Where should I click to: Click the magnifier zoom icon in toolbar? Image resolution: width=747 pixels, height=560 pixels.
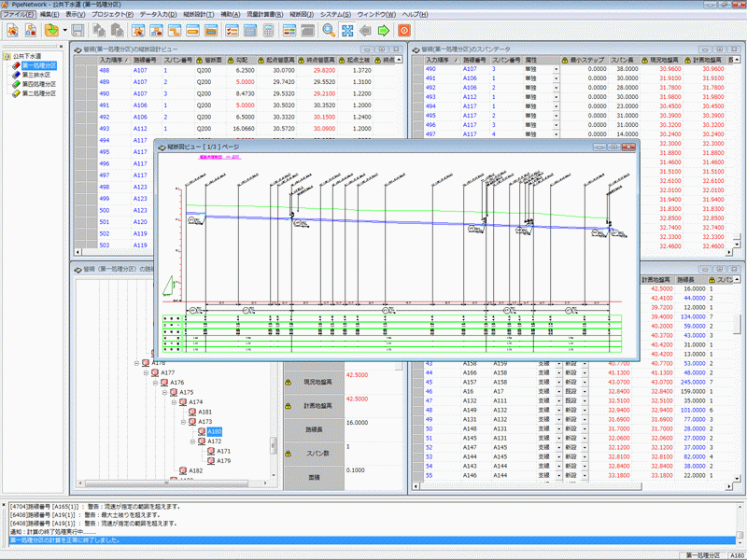[x=329, y=31]
